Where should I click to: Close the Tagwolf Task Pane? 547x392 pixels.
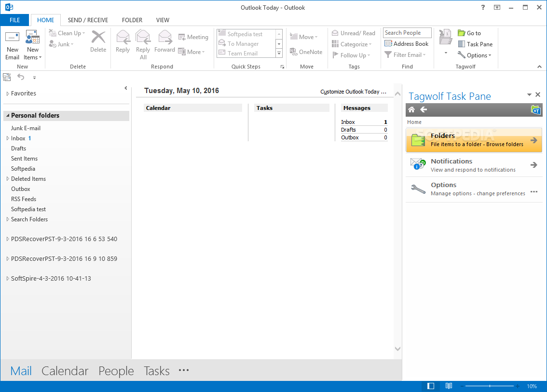(x=537, y=95)
